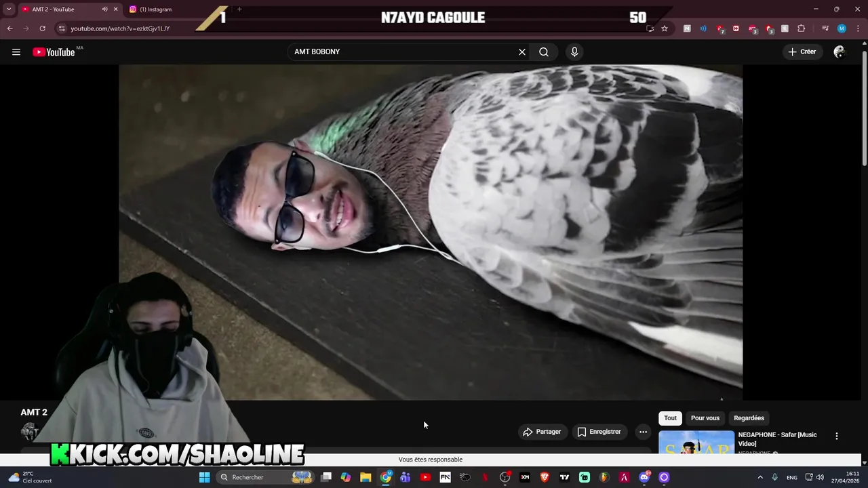Viewport: 868px width, 488px height.
Task: Open the Chrome profile M avatar
Action: pyautogui.click(x=842, y=28)
